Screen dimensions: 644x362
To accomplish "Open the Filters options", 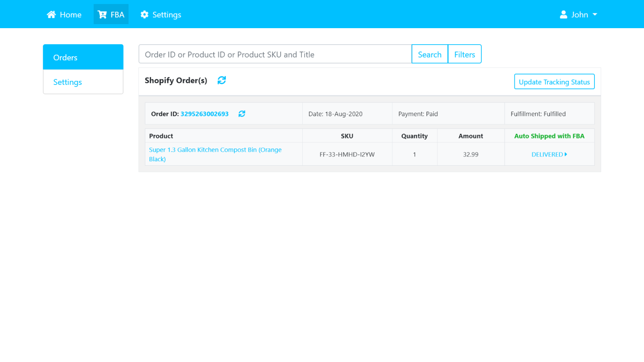I will [x=464, y=54].
